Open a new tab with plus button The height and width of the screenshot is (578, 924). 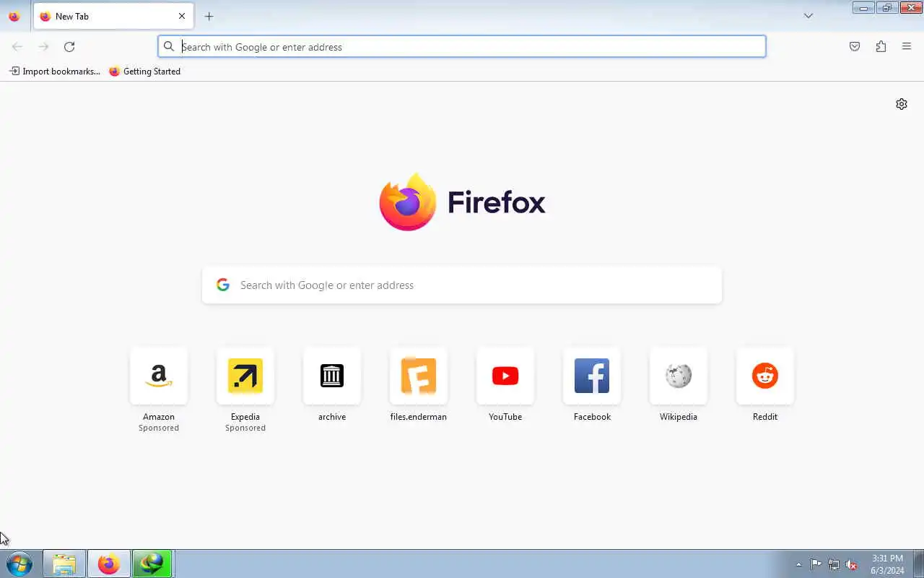[209, 16]
